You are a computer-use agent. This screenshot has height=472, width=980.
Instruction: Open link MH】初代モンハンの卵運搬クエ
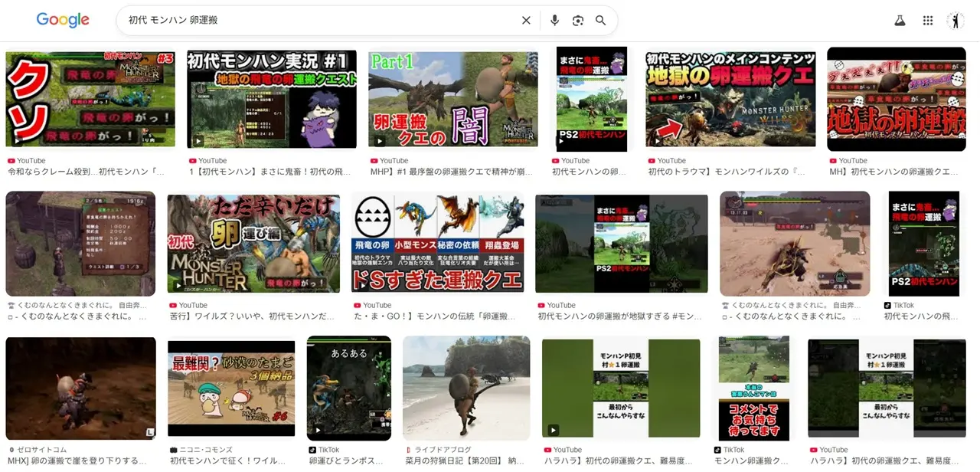click(x=894, y=172)
